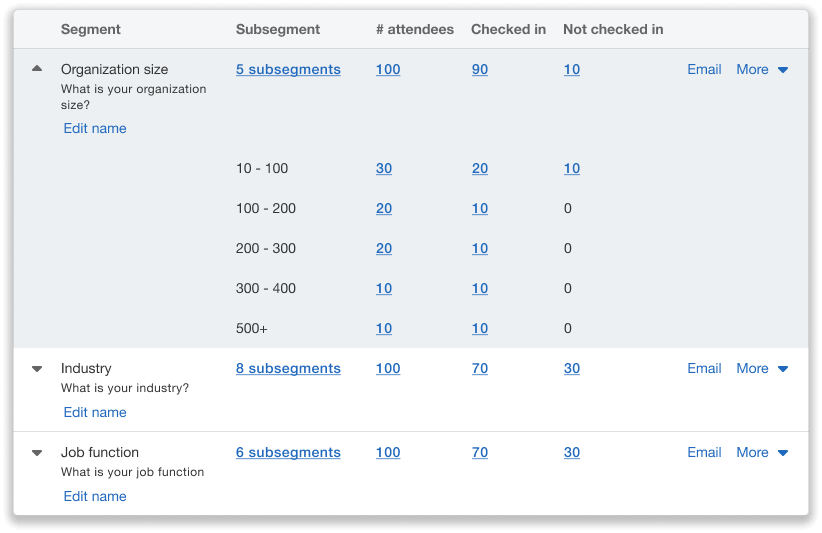Click the Industry segment title
Viewport: 822px width, 533px height.
pos(86,368)
